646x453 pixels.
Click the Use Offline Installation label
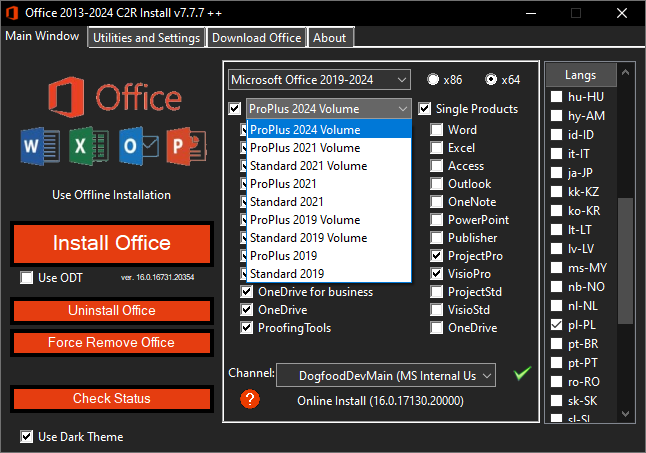pos(111,195)
